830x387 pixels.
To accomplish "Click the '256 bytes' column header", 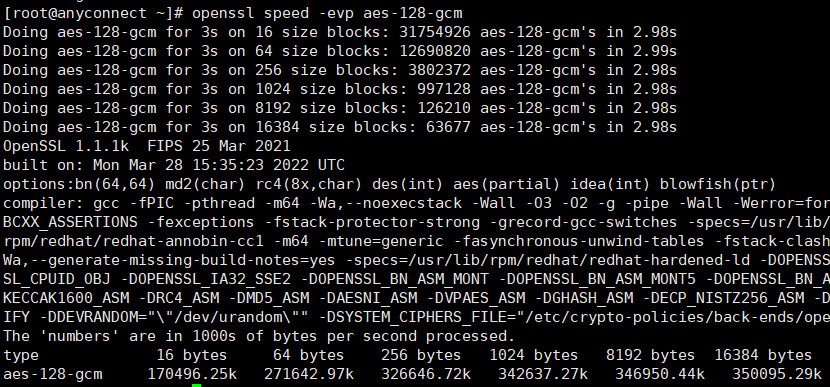I will [x=421, y=355].
